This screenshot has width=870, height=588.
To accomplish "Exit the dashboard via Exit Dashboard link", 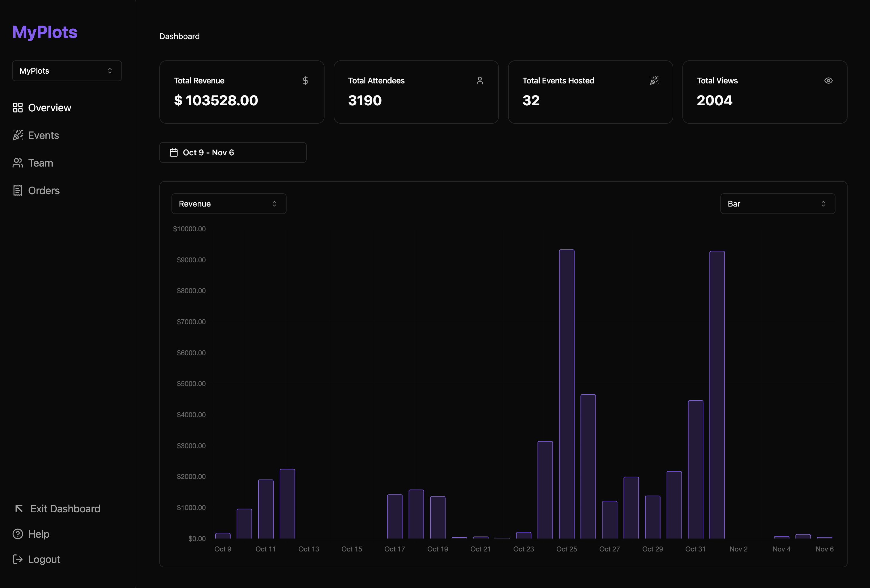I will [57, 508].
